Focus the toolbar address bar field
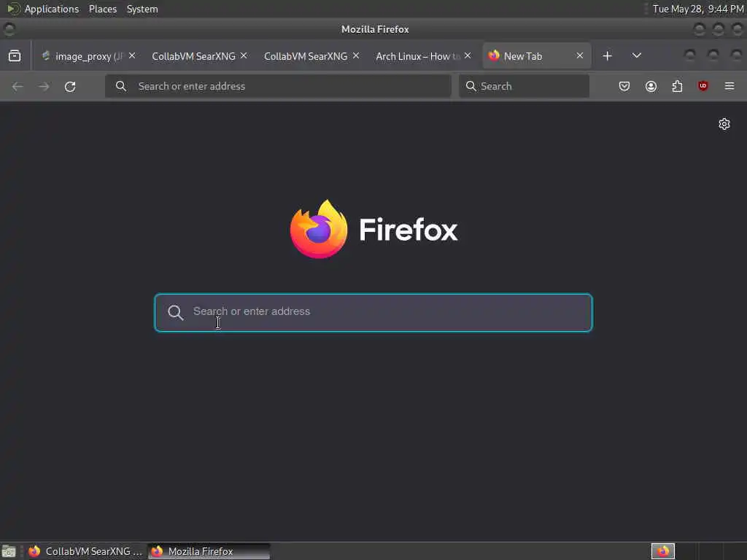This screenshot has width=747, height=560. (x=278, y=86)
